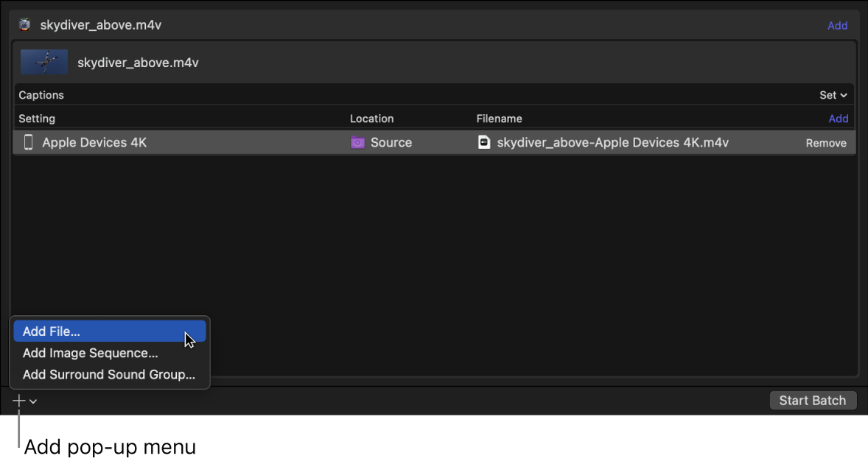868x464 pixels.
Task: Select the Apple Devices 4K device icon
Action: (x=28, y=142)
